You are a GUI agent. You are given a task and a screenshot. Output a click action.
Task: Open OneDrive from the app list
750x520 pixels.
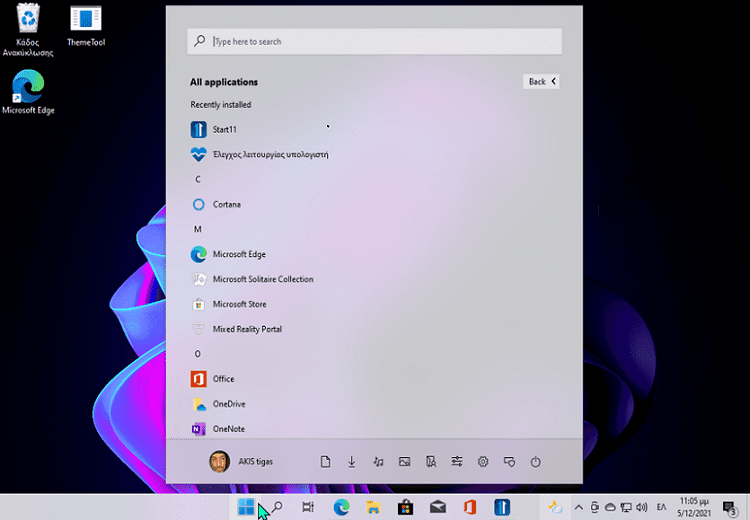click(218, 404)
